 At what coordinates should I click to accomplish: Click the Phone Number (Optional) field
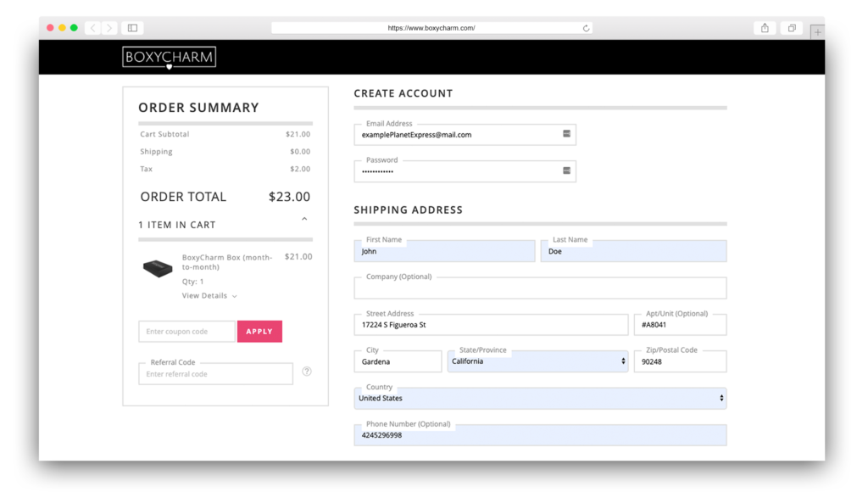(x=540, y=435)
